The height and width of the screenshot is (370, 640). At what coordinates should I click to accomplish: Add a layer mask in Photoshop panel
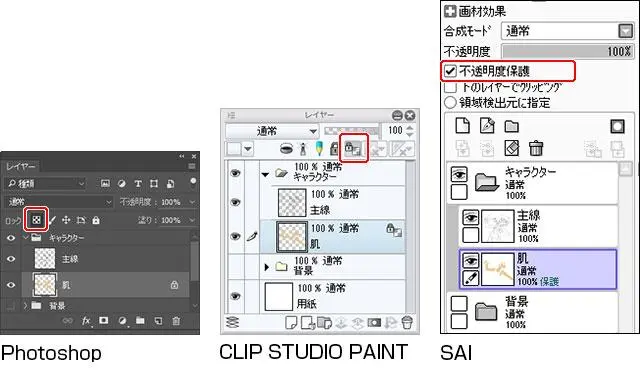[x=104, y=321]
